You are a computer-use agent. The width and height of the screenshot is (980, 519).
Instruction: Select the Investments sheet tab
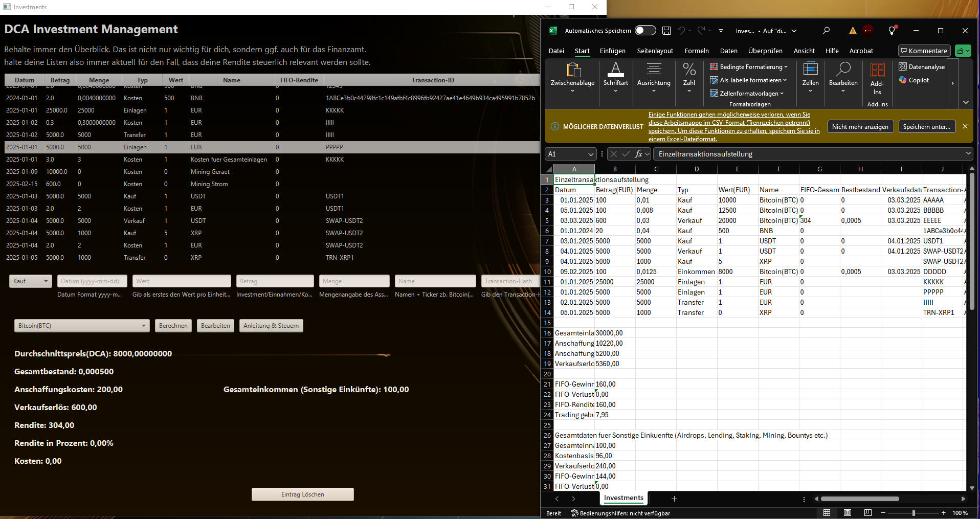click(623, 498)
